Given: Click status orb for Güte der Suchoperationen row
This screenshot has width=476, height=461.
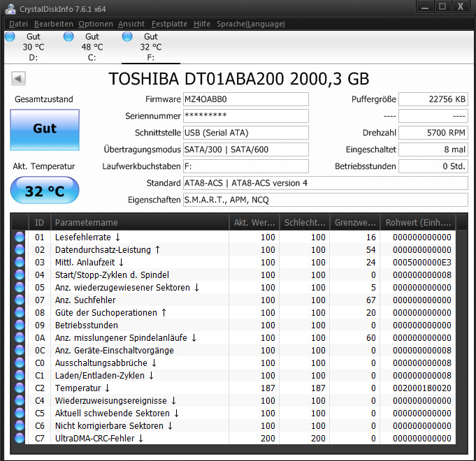Looking at the screenshot, I should pyautogui.click(x=20, y=312).
